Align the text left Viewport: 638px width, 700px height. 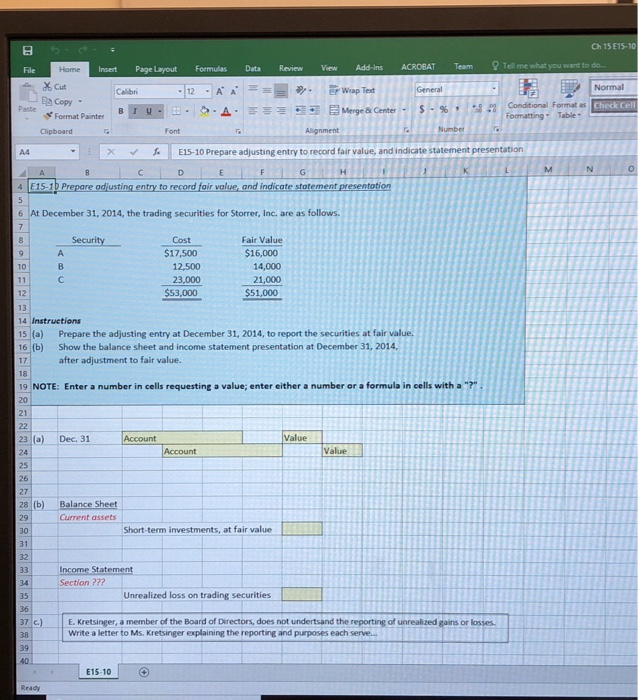click(253, 110)
